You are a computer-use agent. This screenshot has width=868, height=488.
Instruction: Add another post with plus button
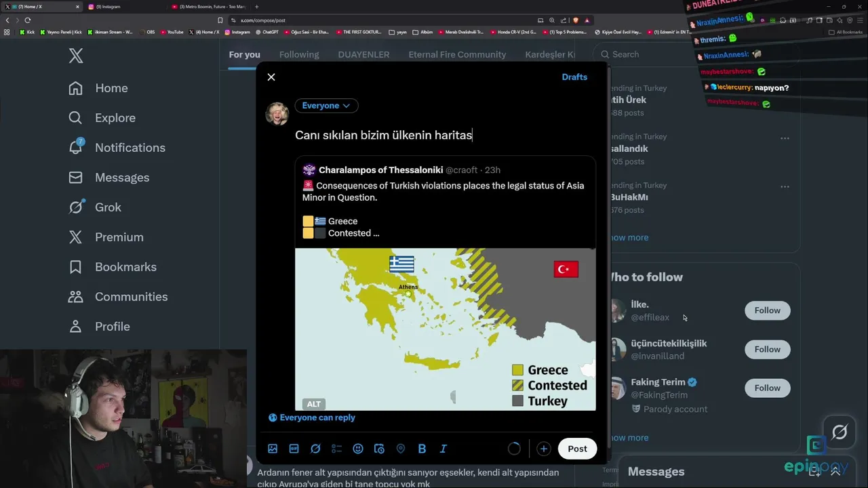[x=543, y=449]
